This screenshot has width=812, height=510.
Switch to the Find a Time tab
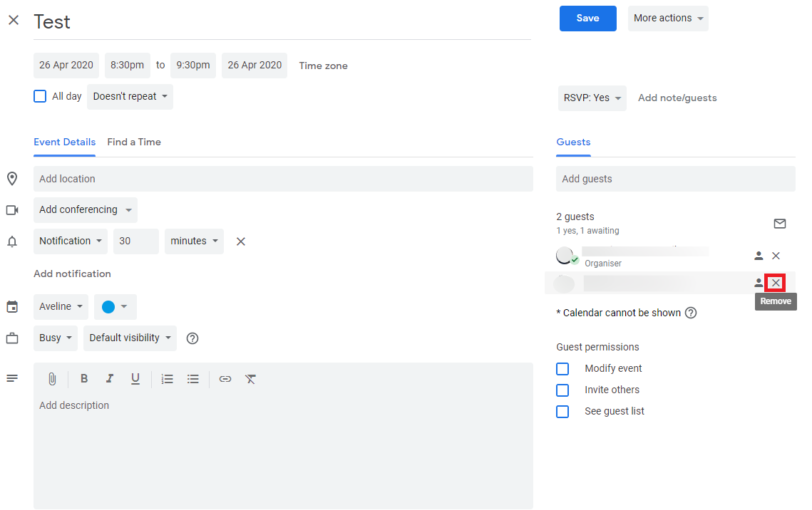coord(134,142)
